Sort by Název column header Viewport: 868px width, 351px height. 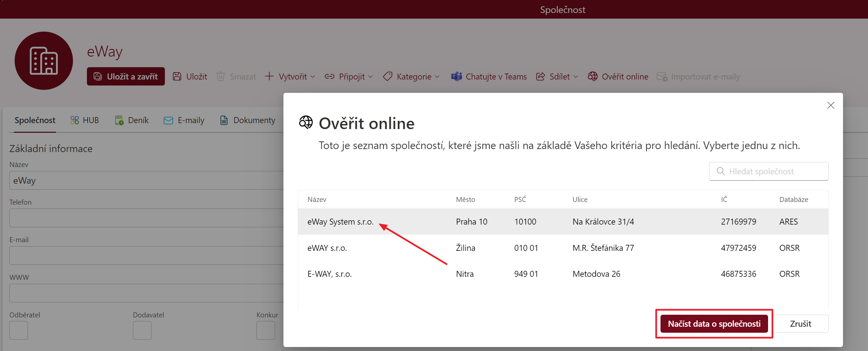tap(317, 199)
